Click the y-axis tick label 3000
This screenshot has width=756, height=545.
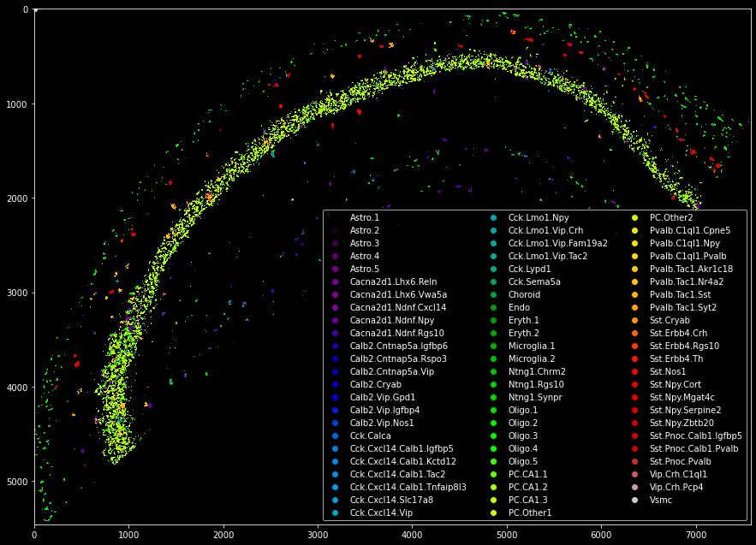17,293
